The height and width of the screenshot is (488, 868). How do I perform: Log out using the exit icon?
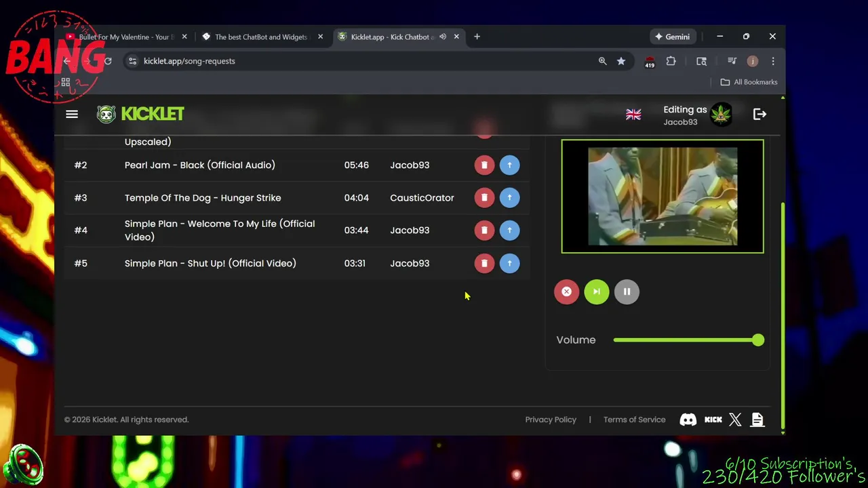point(759,115)
